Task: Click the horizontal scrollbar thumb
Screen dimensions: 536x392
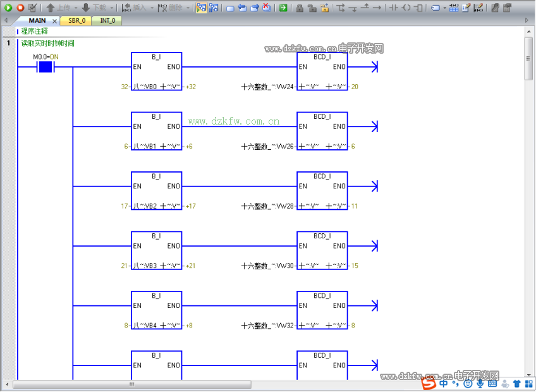Action: pos(131,384)
